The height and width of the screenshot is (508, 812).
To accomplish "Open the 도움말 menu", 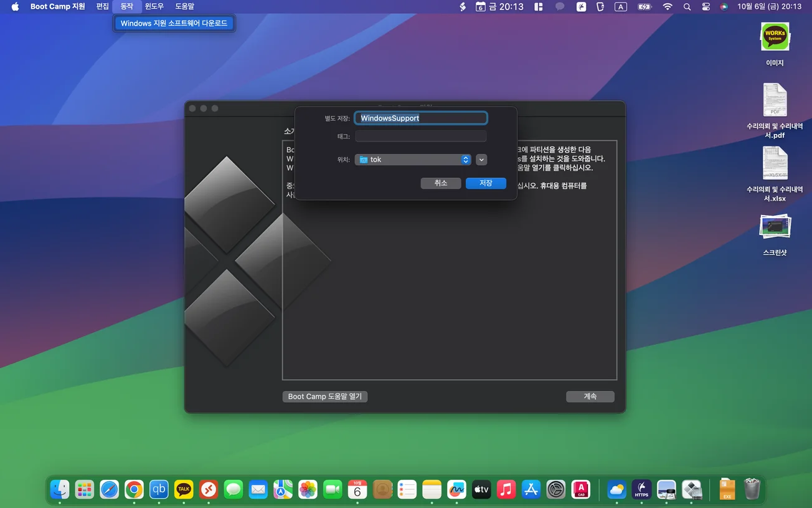I will pyautogui.click(x=184, y=6).
